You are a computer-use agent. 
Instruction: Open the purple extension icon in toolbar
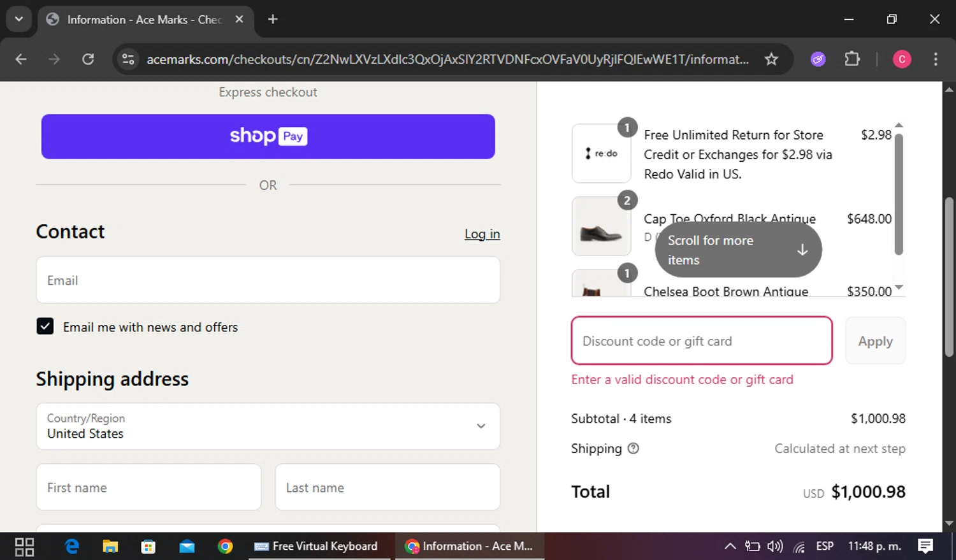[818, 59]
